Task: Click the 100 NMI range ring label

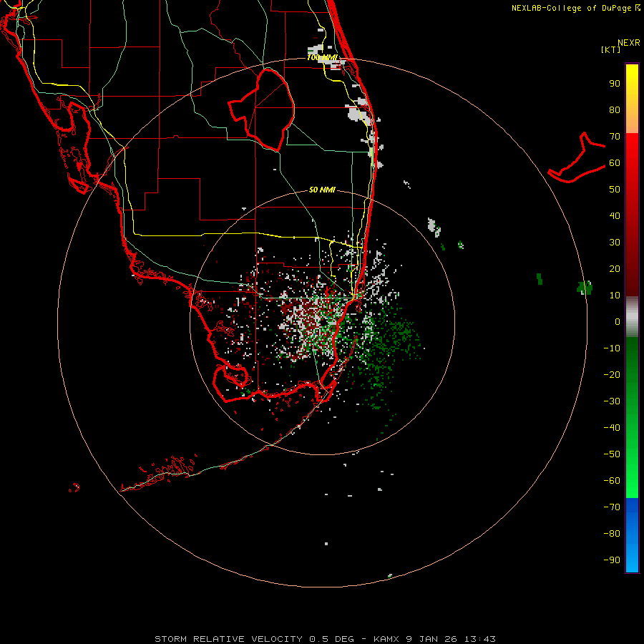Action: coord(323,57)
